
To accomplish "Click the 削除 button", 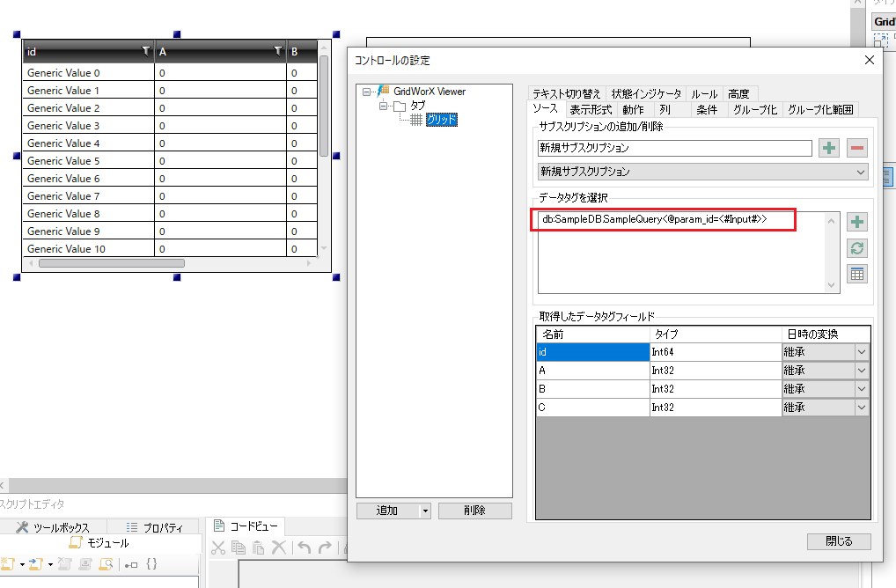I will (474, 511).
